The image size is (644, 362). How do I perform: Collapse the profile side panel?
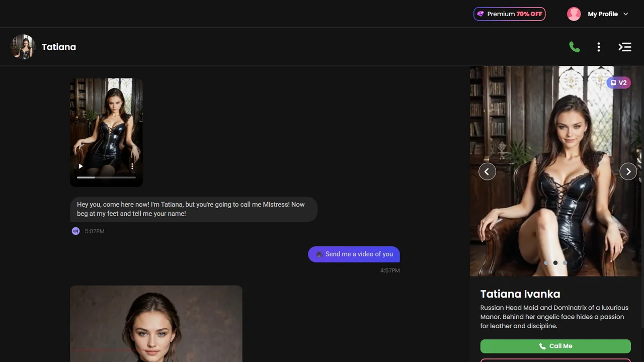(625, 47)
